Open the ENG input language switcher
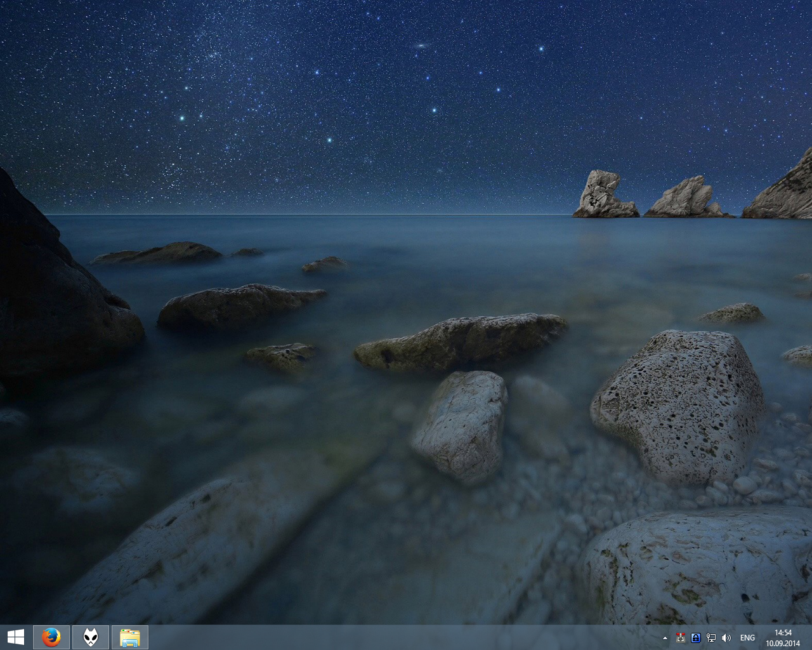The width and height of the screenshot is (812, 650). pyautogui.click(x=747, y=638)
